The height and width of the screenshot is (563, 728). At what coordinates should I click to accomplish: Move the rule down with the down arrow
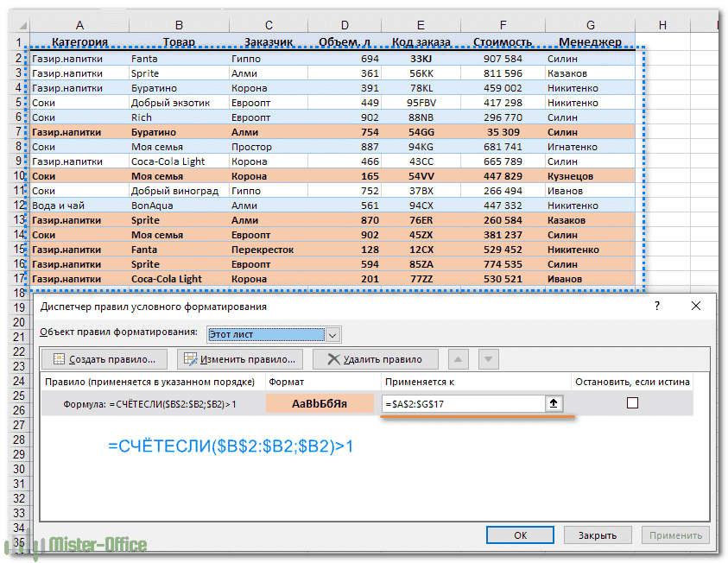[x=488, y=359]
